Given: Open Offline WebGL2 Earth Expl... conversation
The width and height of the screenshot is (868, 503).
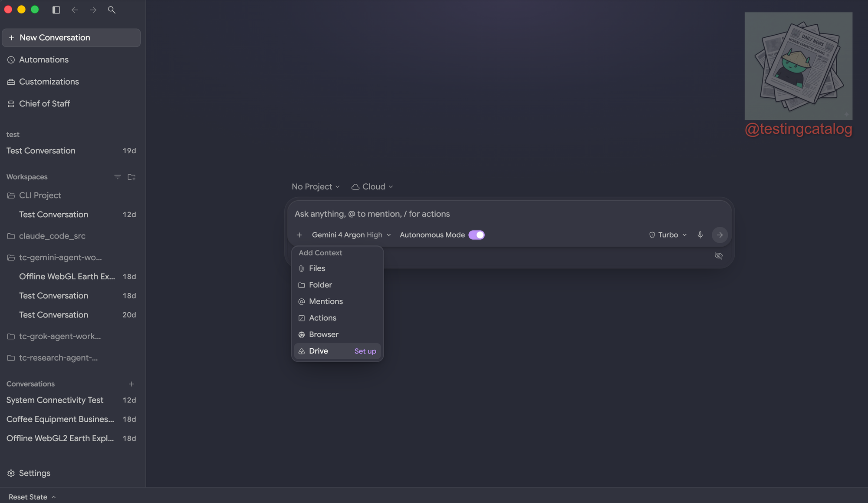Looking at the screenshot, I should pos(71,438).
